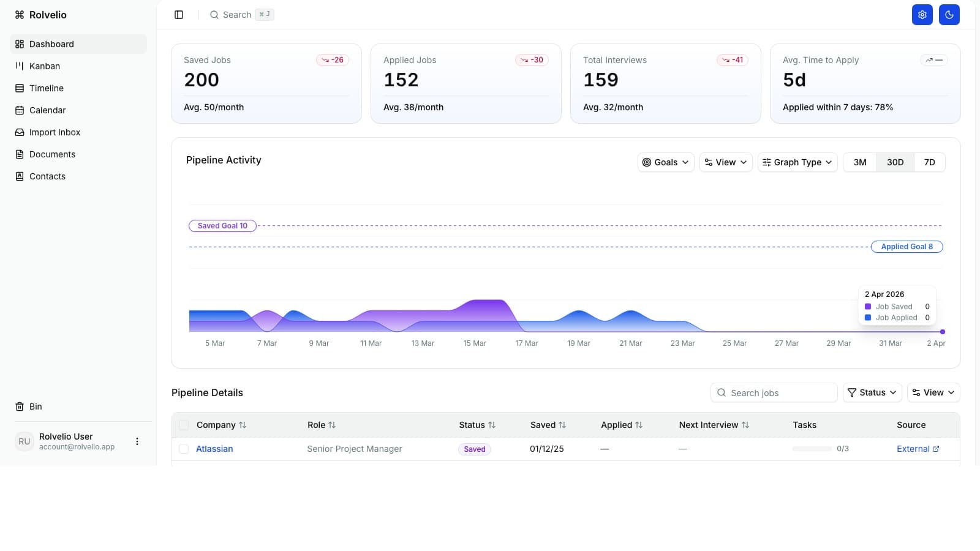
Task: Open the Pipeline Details View dropdown
Action: tap(933, 392)
